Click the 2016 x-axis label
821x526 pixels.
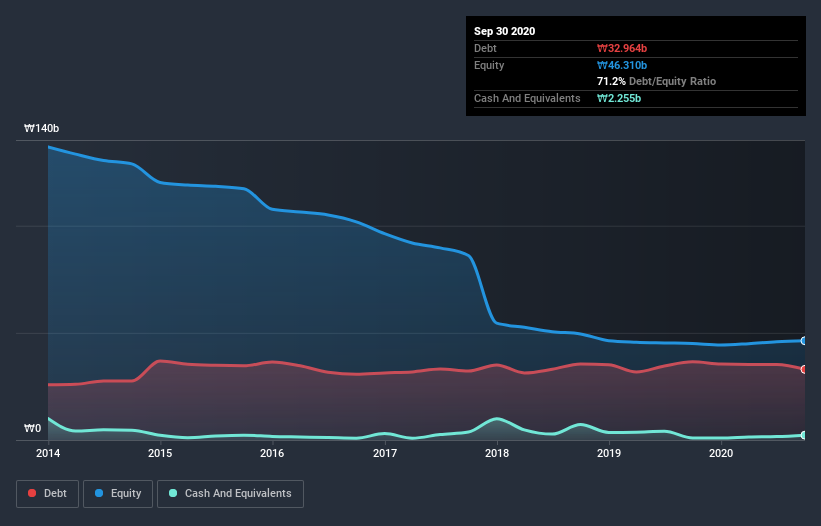(x=272, y=453)
